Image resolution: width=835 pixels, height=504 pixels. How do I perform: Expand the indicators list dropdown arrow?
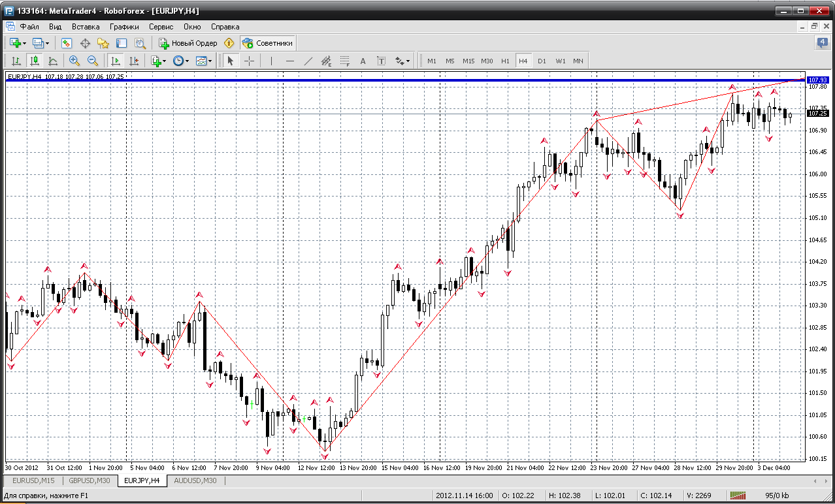click(165, 61)
